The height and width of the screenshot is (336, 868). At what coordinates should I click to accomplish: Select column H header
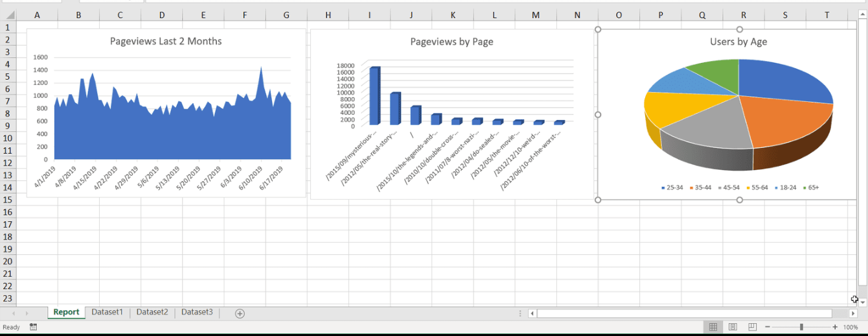pyautogui.click(x=328, y=15)
